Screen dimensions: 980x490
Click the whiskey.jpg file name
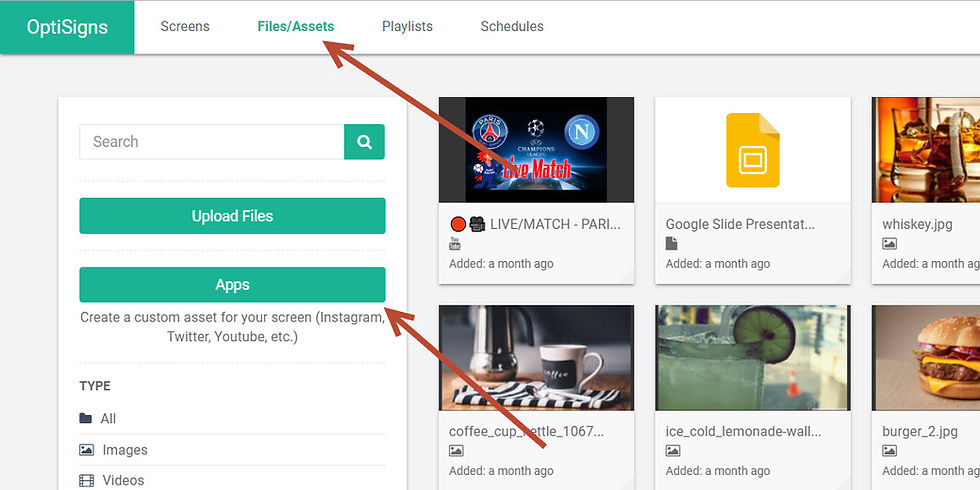917,224
